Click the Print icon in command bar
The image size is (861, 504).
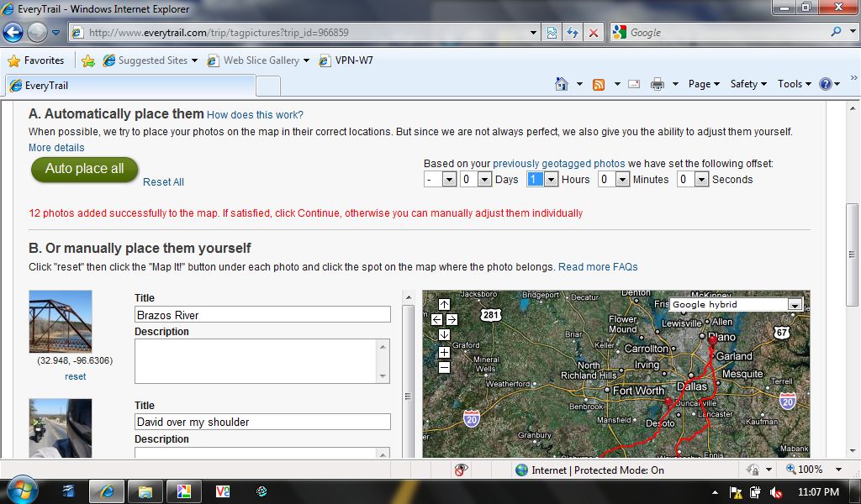click(658, 84)
